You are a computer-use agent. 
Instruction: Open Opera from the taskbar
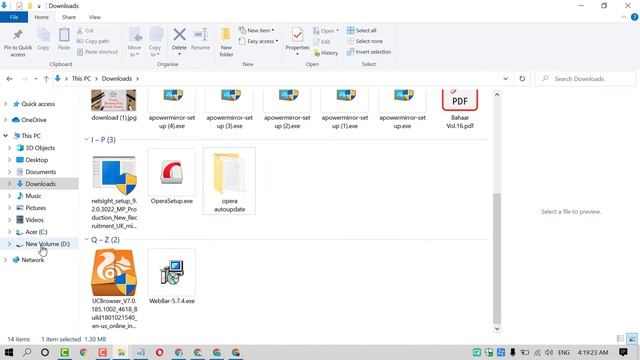coord(159,352)
